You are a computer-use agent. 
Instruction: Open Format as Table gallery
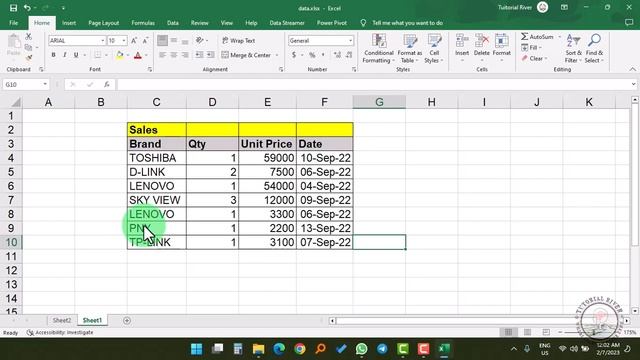[x=410, y=49]
